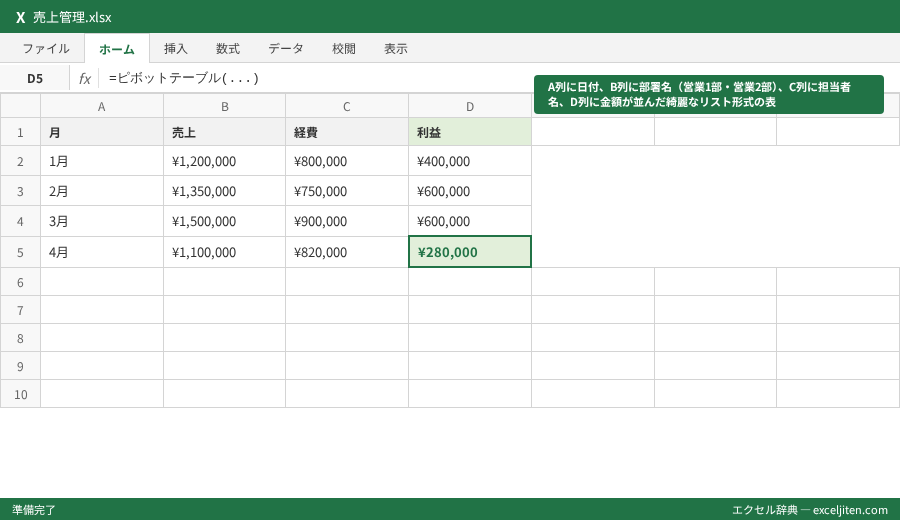
Task: Click the green tooltip about list format table
Action: tap(708, 95)
